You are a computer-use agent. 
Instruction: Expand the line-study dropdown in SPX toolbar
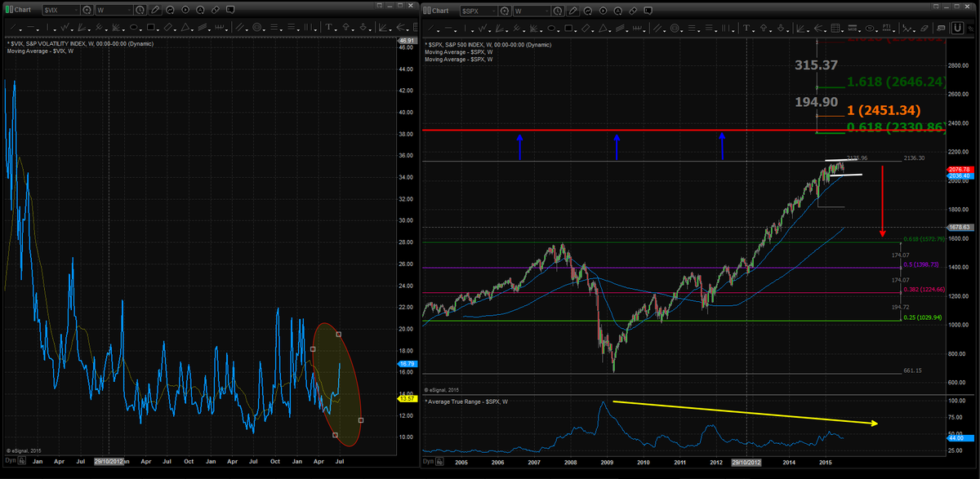click(x=914, y=31)
